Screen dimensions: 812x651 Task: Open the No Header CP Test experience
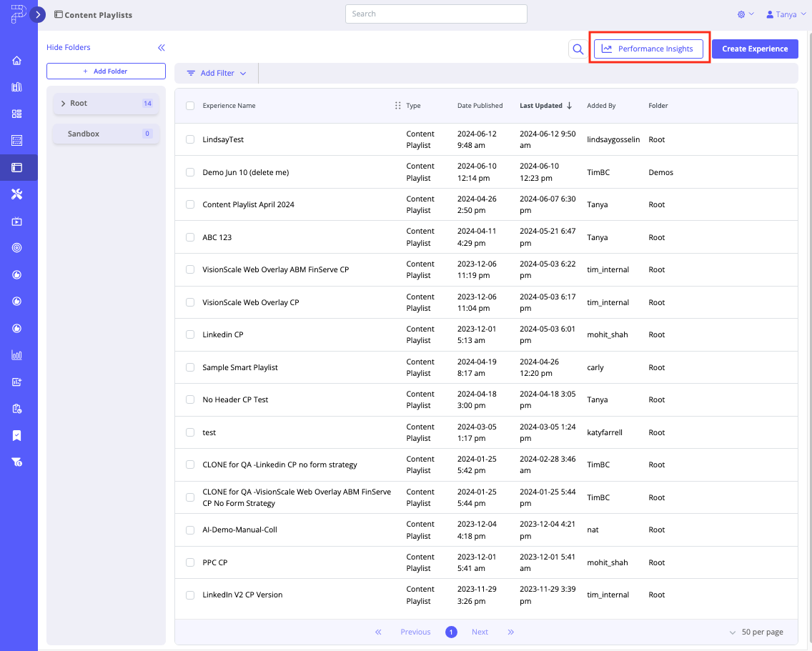coord(235,400)
